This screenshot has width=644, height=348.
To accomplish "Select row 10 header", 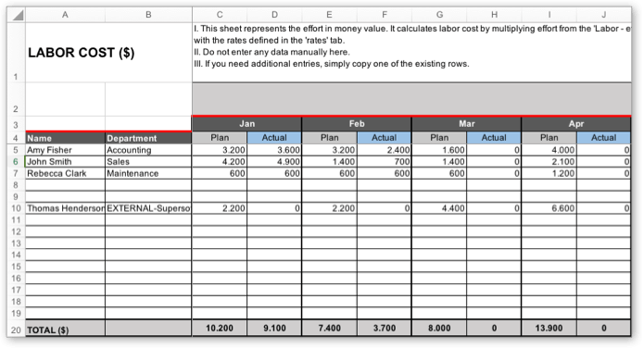I will (17, 208).
